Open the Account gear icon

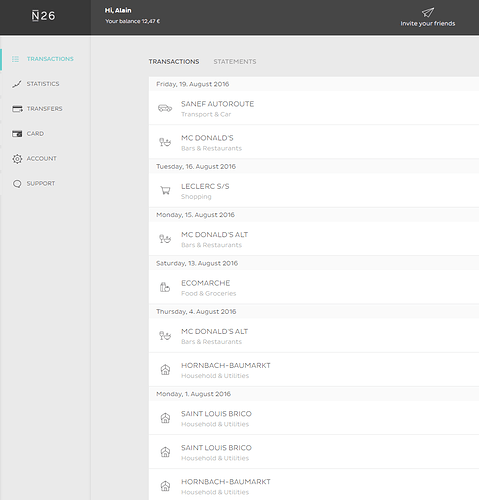(17, 159)
